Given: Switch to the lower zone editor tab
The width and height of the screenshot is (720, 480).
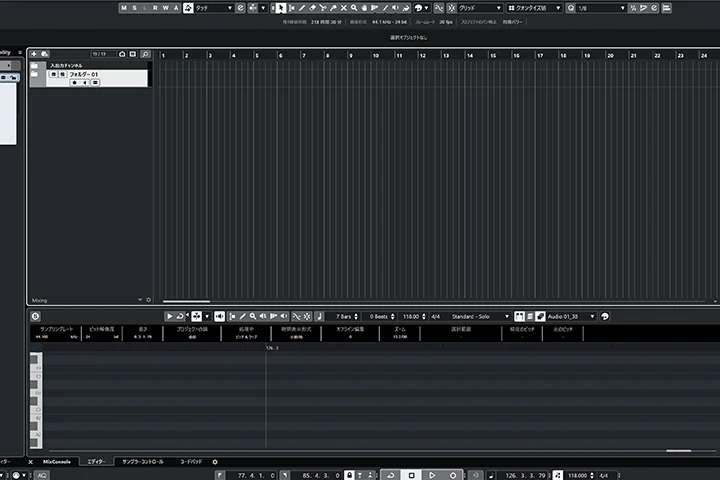Looking at the screenshot, I should point(96,462).
